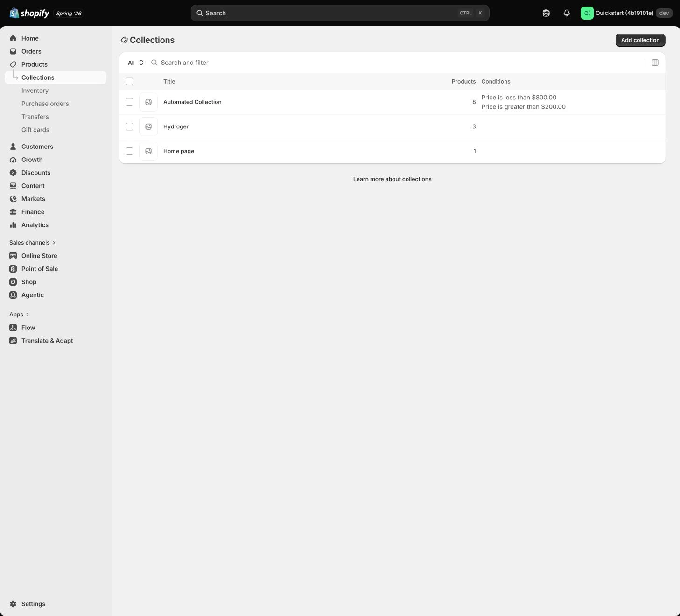This screenshot has width=680, height=616.
Task: Click the Growth icon in sidebar
Action: (x=13, y=160)
